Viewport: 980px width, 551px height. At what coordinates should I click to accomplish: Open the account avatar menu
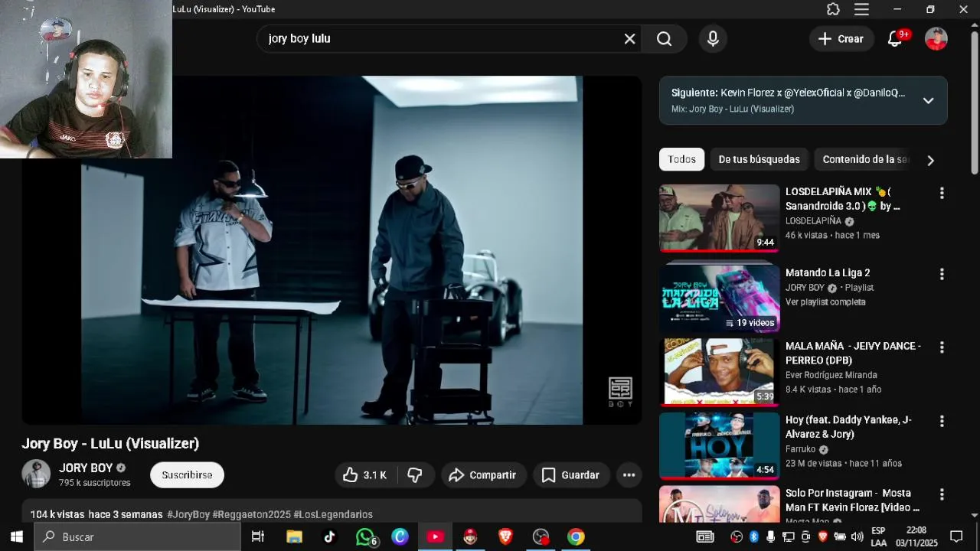pos(936,39)
